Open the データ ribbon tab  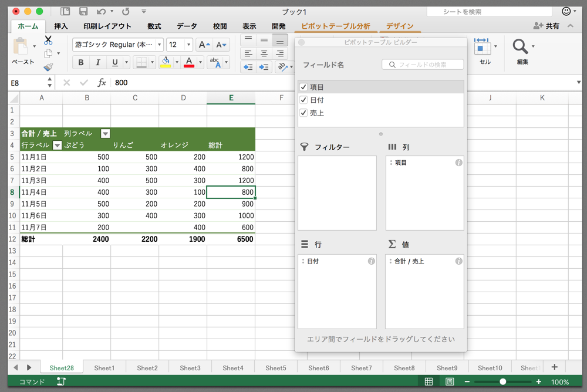point(187,26)
